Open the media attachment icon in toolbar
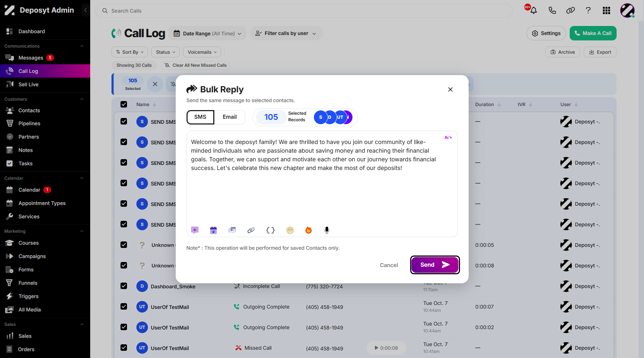The image size is (644, 358). point(232,230)
